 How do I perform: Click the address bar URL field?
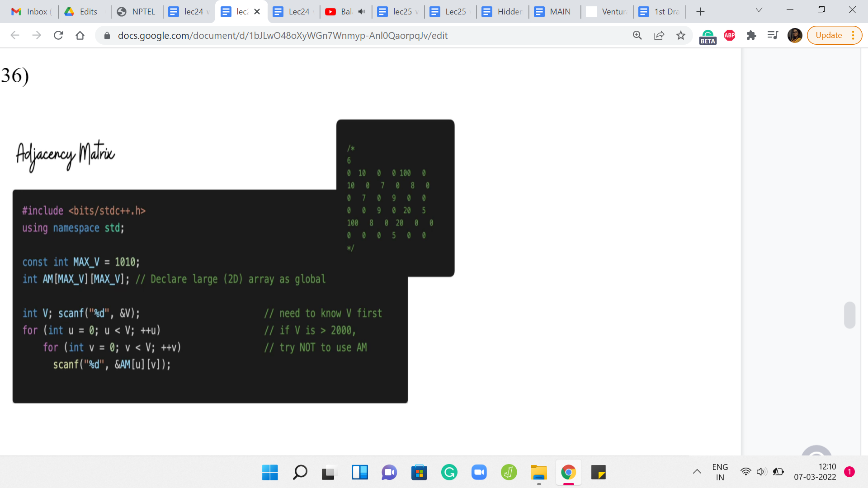click(283, 35)
